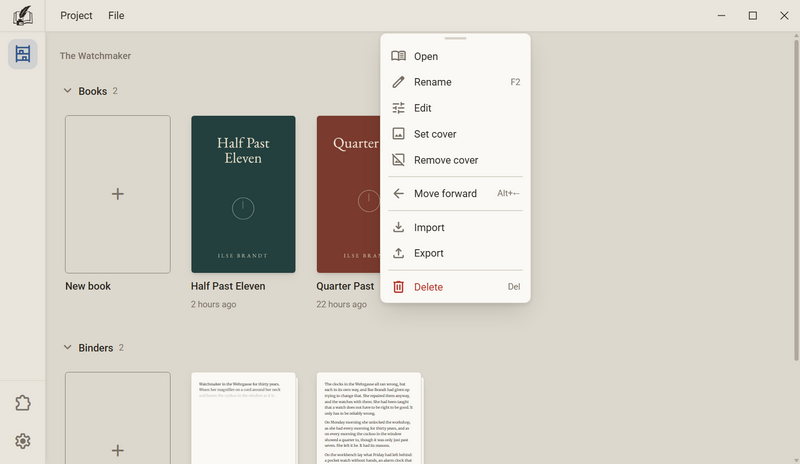Click the pencil icon beside Rename

pyautogui.click(x=398, y=82)
